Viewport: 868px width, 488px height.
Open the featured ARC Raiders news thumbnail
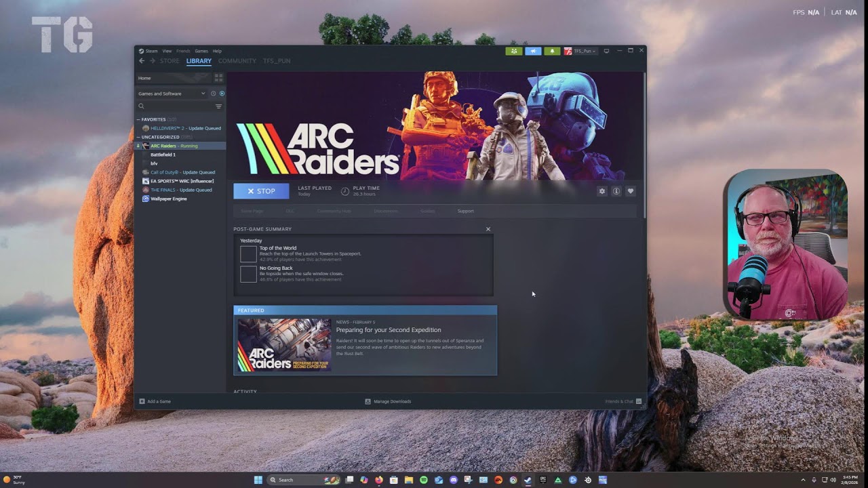(284, 345)
